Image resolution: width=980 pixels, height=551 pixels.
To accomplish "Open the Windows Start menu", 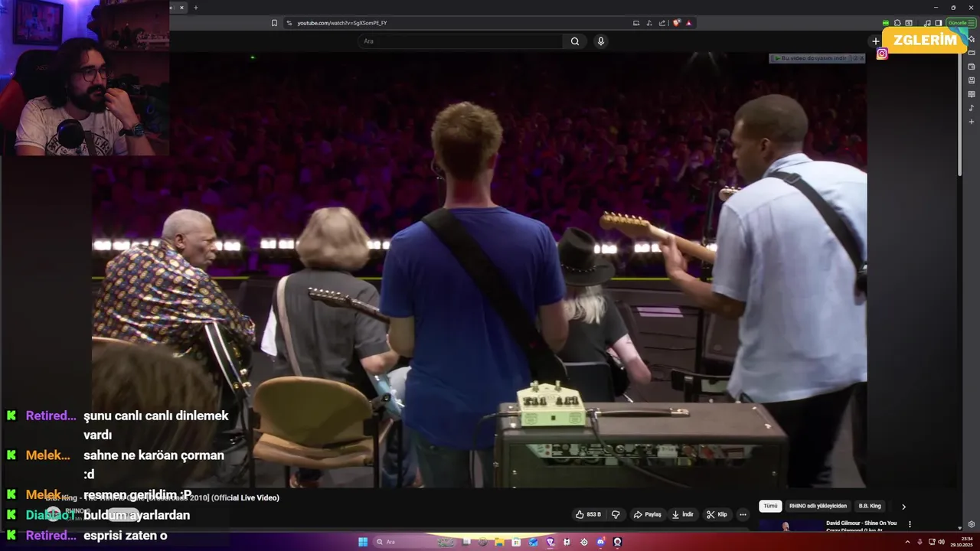I will (363, 542).
